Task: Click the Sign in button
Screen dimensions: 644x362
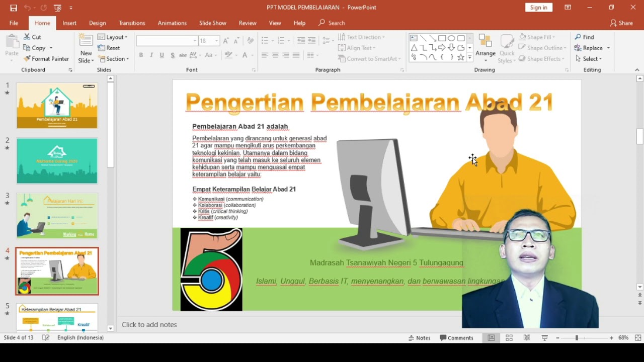Action: point(538,8)
